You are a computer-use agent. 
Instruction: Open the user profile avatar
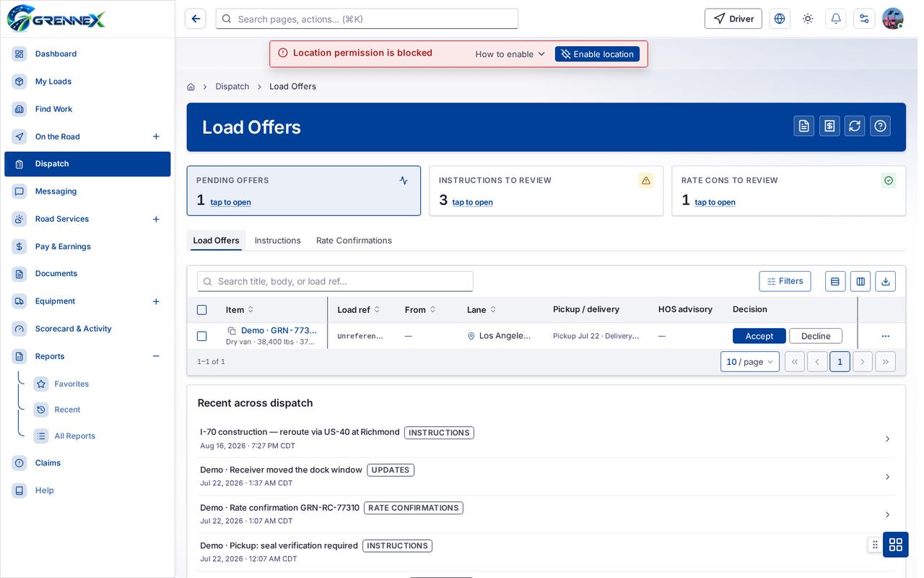click(x=893, y=19)
